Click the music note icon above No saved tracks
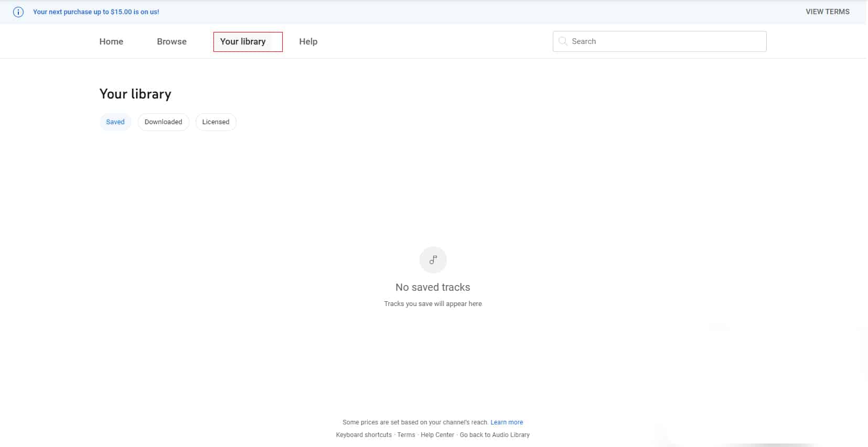Image resolution: width=868 pixels, height=447 pixels. pyautogui.click(x=433, y=260)
